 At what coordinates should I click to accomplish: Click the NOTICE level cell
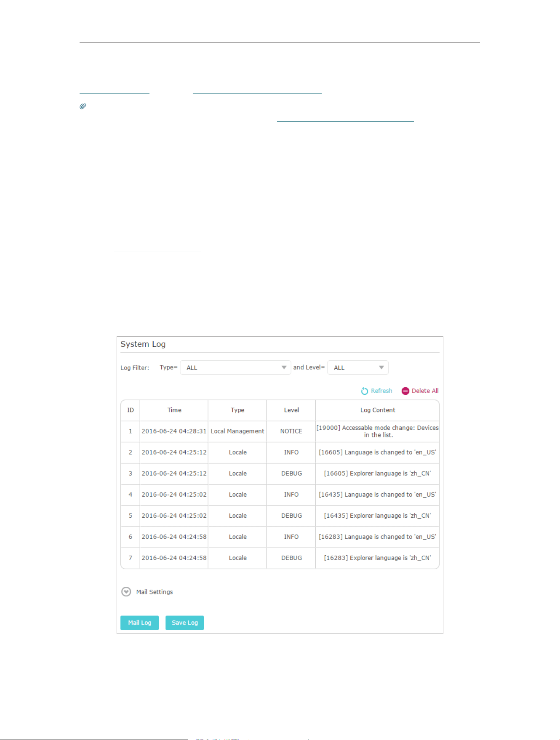pos(291,431)
